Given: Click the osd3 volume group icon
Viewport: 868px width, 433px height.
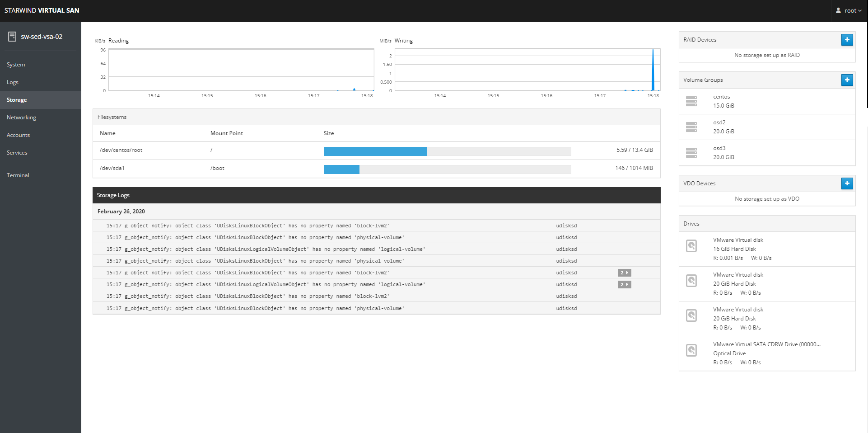Looking at the screenshot, I should click(x=691, y=153).
